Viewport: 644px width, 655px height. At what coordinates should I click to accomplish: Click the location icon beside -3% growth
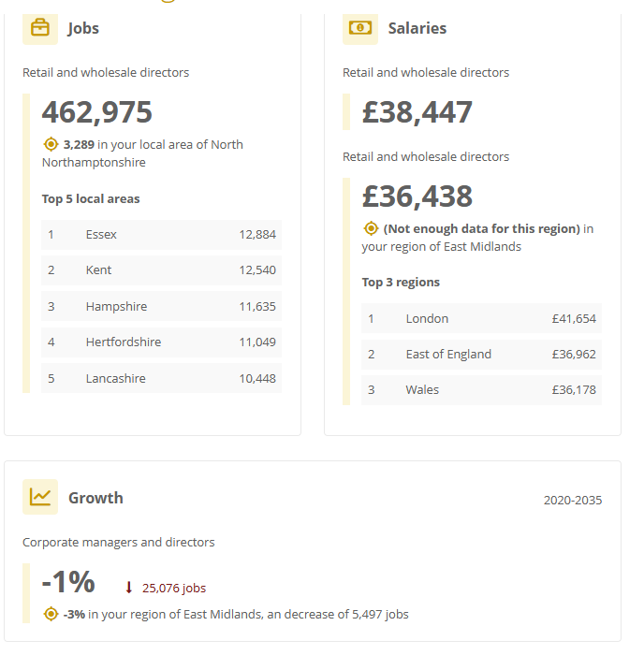click(x=51, y=614)
